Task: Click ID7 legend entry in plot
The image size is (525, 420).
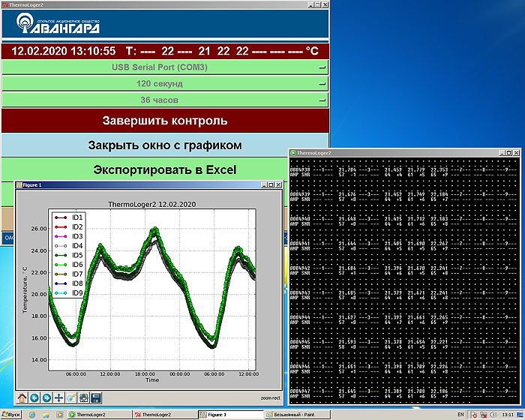Action: pyautogui.click(x=69, y=274)
